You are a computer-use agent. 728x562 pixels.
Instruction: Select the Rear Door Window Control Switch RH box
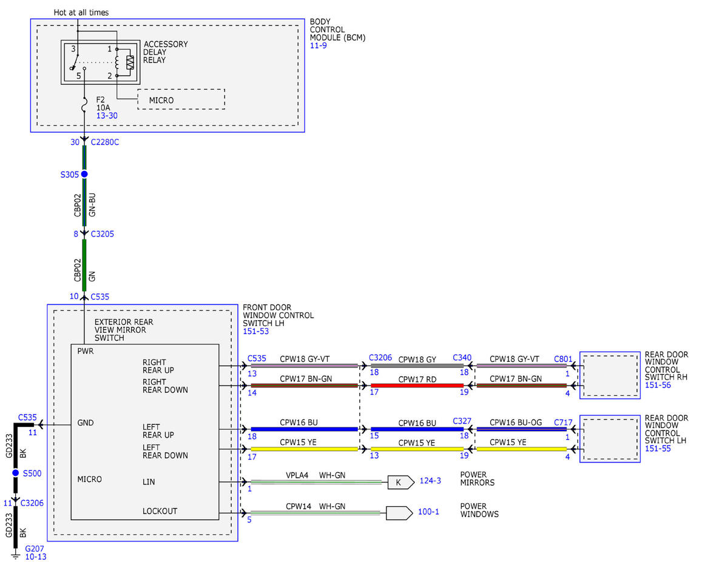[610, 375]
